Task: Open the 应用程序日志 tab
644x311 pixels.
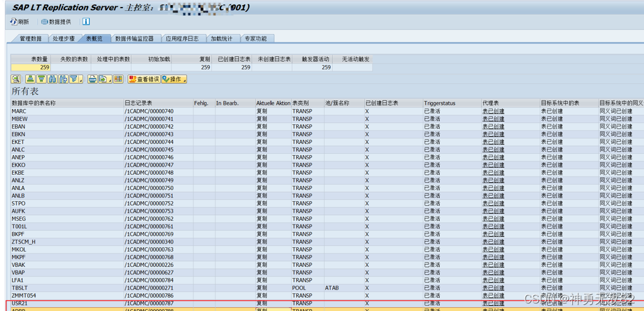Action: point(182,38)
